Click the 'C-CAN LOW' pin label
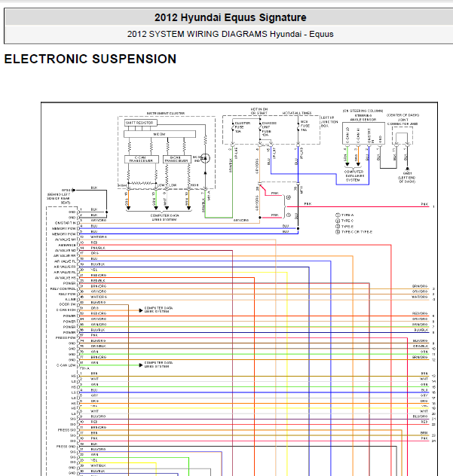 click(x=66, y=365)
